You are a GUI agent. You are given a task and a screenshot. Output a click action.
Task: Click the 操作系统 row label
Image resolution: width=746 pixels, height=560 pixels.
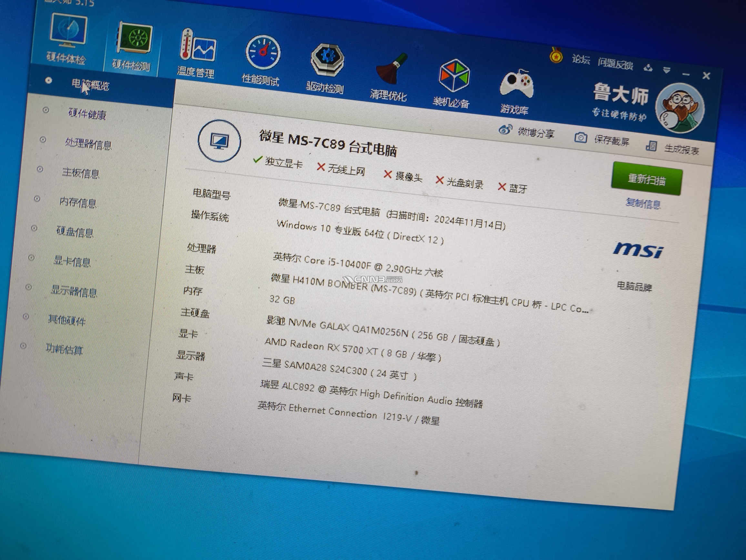[x=210, y=215]
